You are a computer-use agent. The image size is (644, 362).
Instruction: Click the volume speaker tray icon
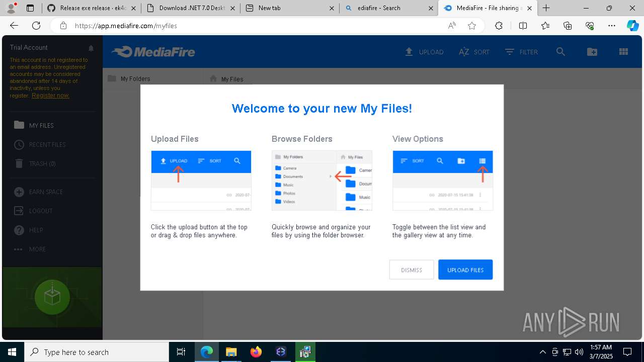click(x=579, y=352)
